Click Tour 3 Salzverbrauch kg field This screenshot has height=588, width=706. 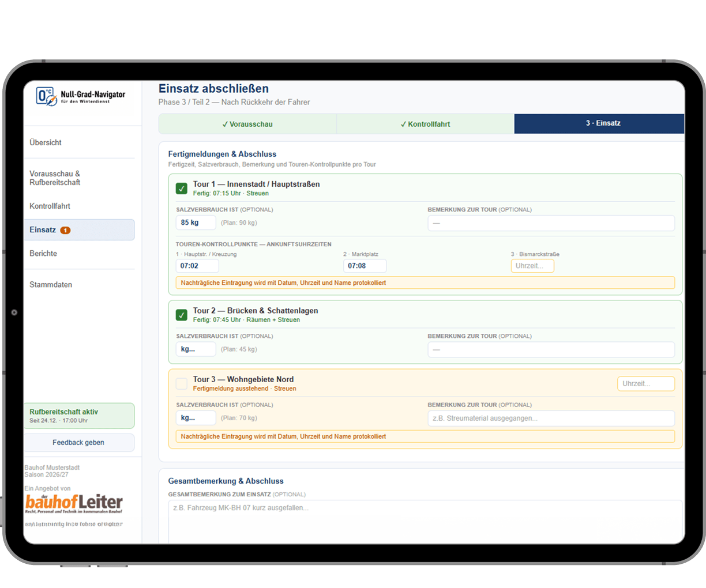pos(196,418)
